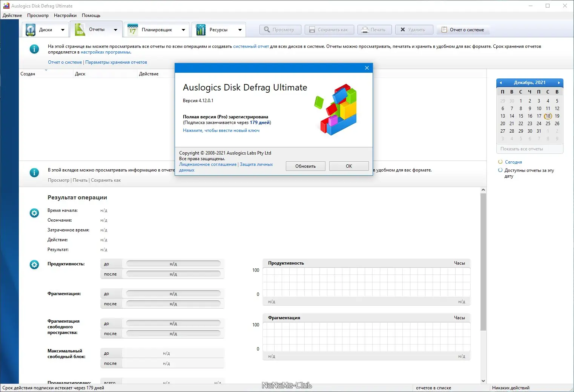Expand the Ресурсы dropdown arrow
Screen dimensions: 574x392
click(240, 30)
